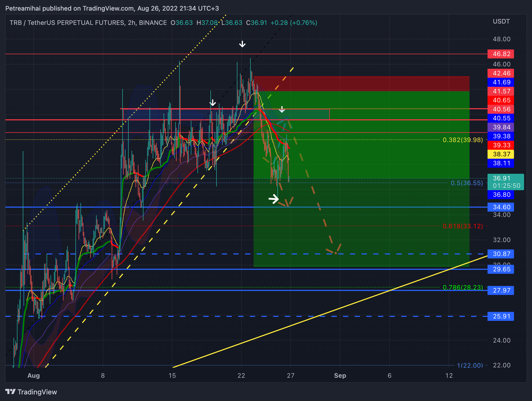Click the 34.60 price label
Viewport: 532px width, 401px height.
(501, 207)
